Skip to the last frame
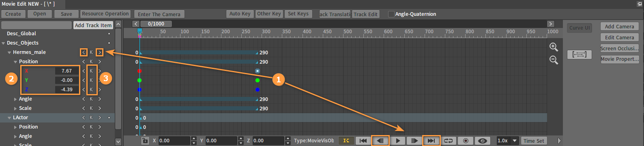 pyautogui.click(x=431, y=141)
